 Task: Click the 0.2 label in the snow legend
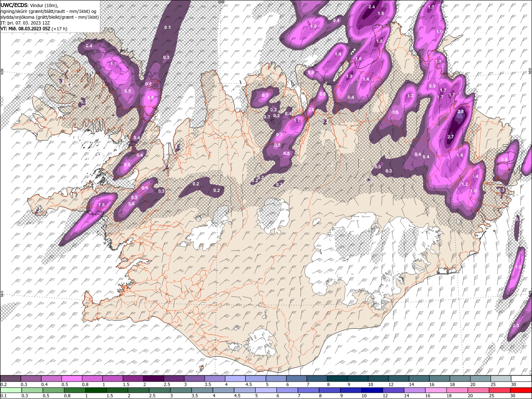pyautogui.click(x=4, y=384)
